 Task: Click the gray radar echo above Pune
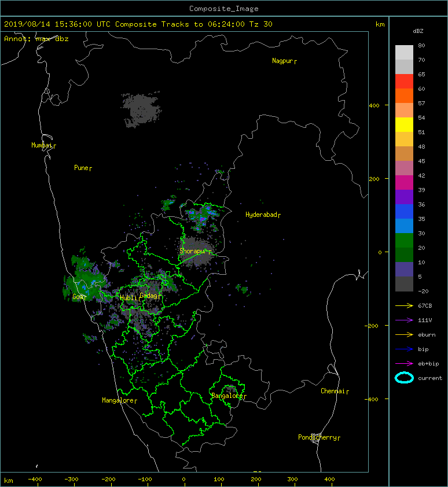pyautogui.click(x=141, y=109)
